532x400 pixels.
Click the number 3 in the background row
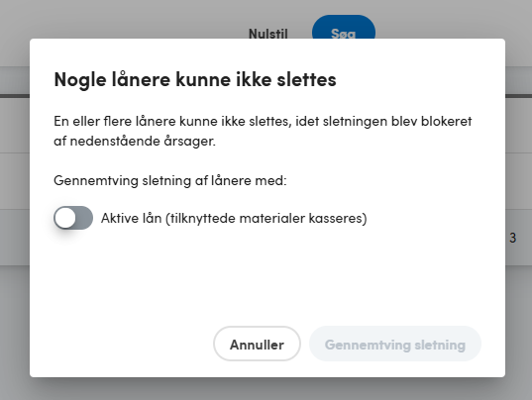pos(512,238)
